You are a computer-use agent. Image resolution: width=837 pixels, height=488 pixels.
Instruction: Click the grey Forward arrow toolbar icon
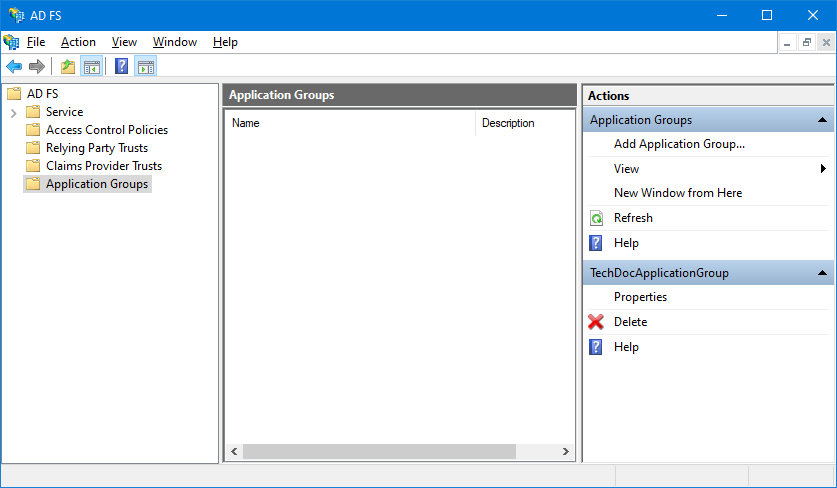[37, 67]
